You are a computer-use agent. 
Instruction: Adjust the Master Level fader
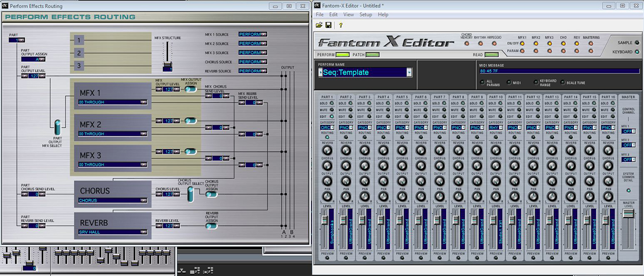[x=628, y=213]
